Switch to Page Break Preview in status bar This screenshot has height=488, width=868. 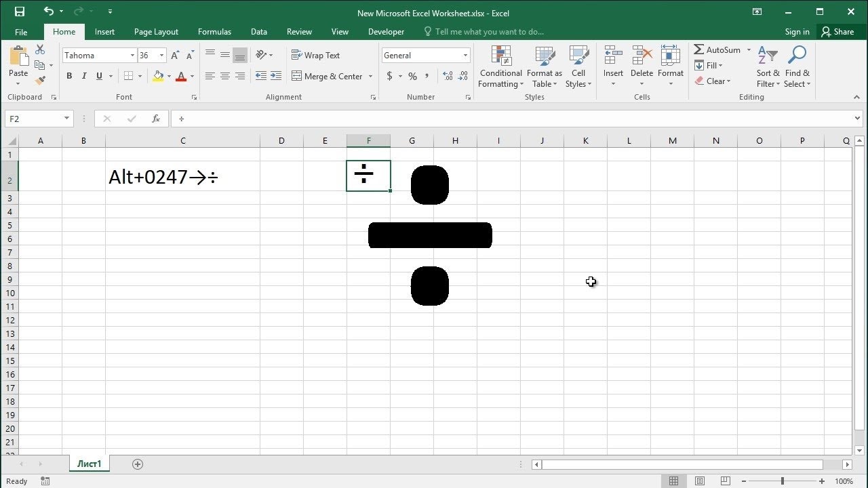(725, 481)
